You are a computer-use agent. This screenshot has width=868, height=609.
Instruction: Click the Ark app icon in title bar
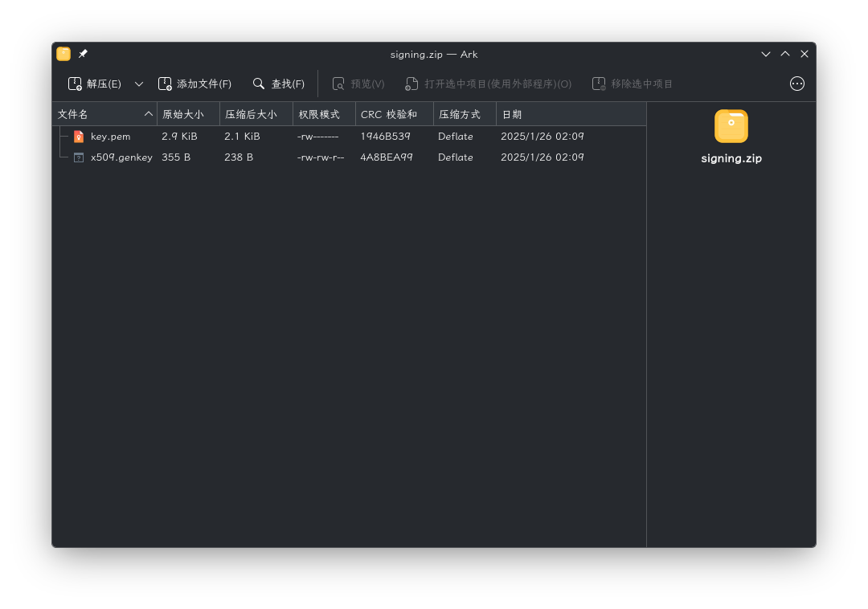tap(63, 54)
